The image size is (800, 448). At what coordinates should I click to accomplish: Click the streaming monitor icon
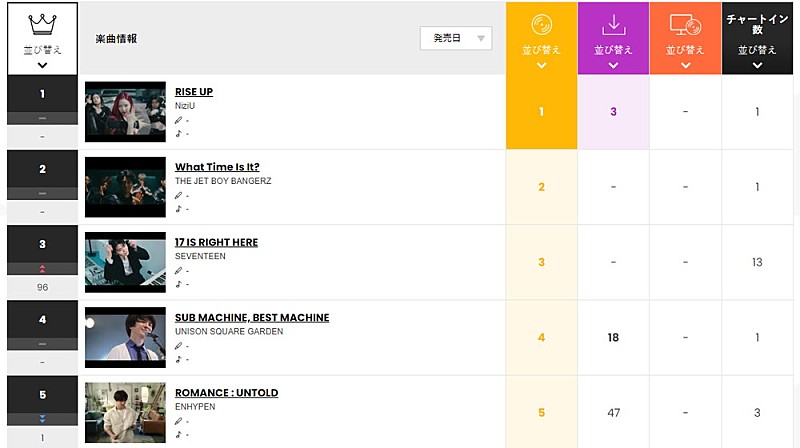tap(685, 23)
